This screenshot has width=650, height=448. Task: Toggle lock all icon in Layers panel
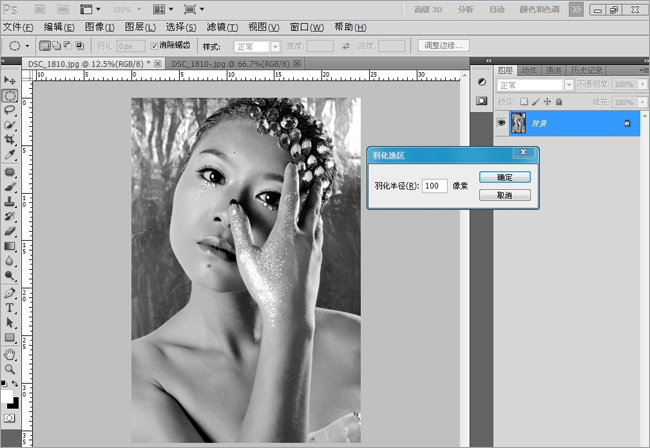559,102
